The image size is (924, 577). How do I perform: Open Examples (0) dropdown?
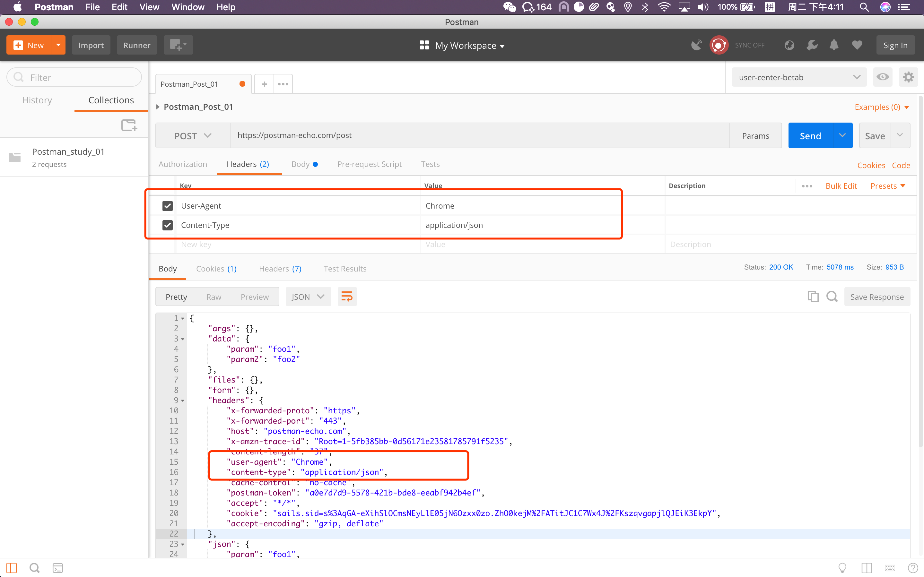click(x=882, y=107)
